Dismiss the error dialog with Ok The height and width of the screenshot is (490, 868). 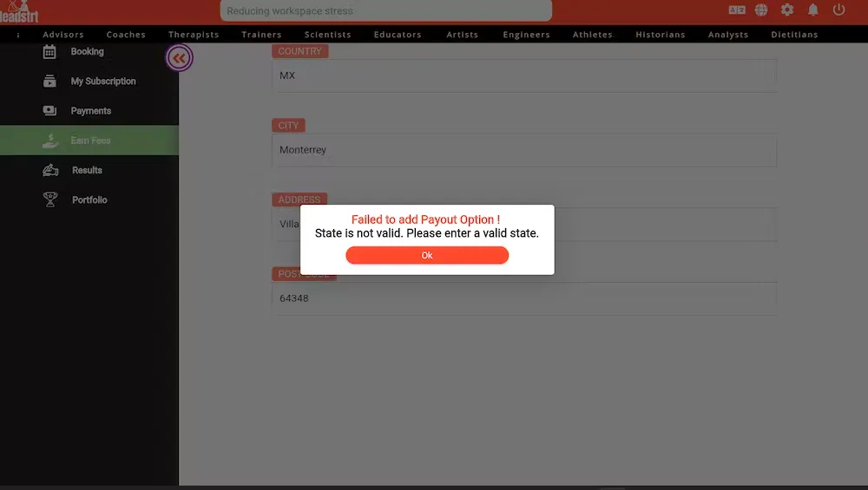pyautogui.click(x=427, y=255)
